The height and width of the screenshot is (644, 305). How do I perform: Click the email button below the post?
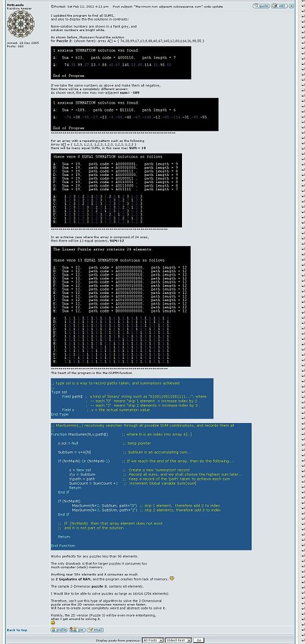point(95,630)
